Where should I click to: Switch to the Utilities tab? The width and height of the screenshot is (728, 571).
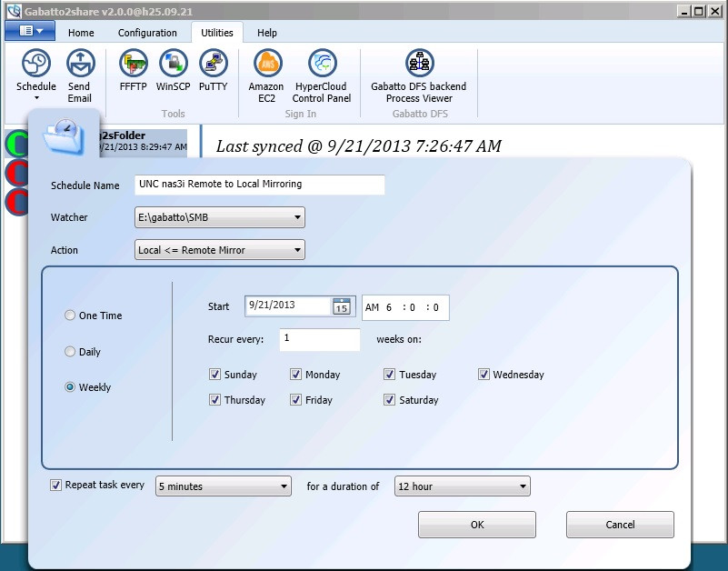(217, 33)
